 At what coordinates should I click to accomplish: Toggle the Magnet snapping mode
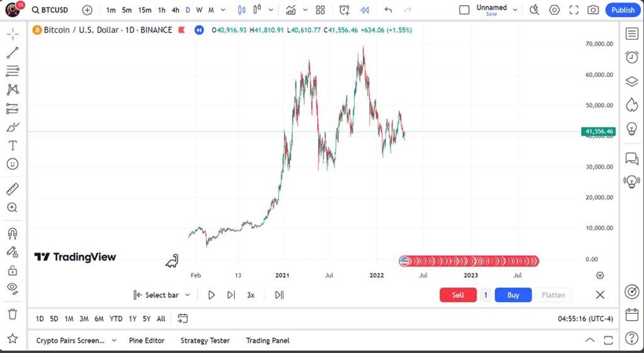click(13, 233)
